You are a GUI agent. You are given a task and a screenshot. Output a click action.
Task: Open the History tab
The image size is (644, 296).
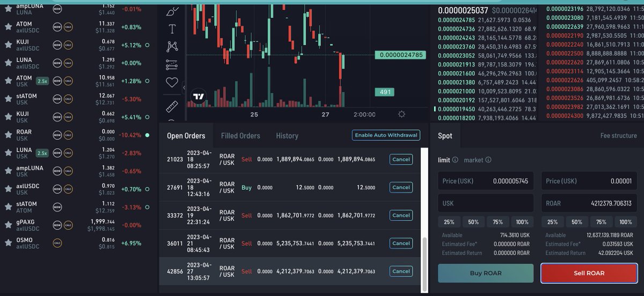coord(287,136)
